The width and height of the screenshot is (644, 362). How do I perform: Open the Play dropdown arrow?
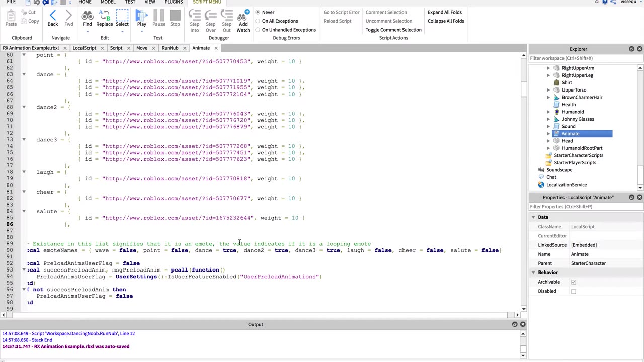(x=142, y=32)
